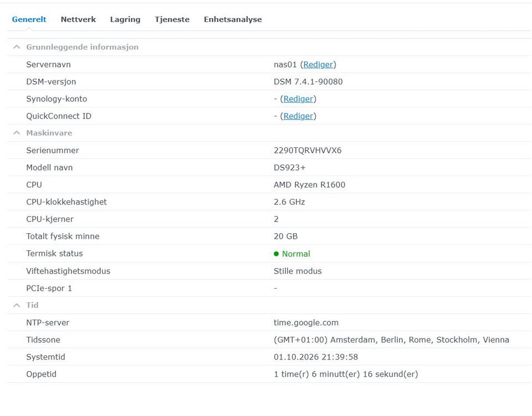Click the Oppetid label
This screenshot has height=416, width=532.
(42, 374)
